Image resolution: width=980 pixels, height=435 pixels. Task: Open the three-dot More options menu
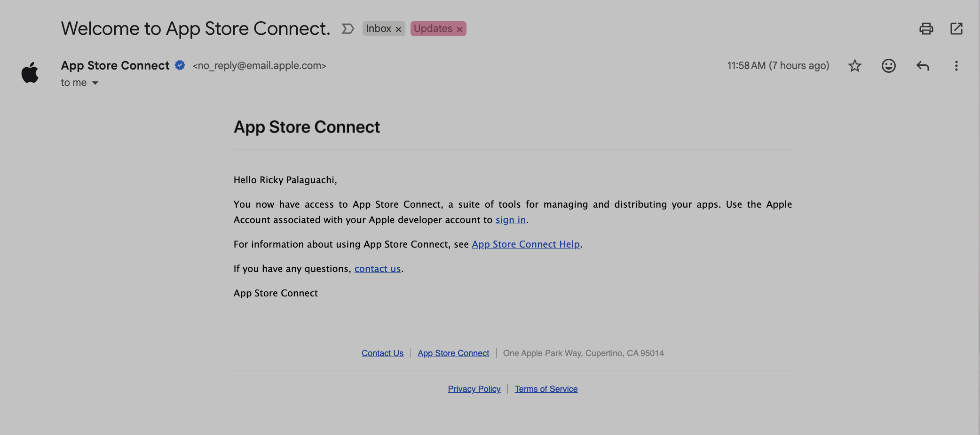956,66
